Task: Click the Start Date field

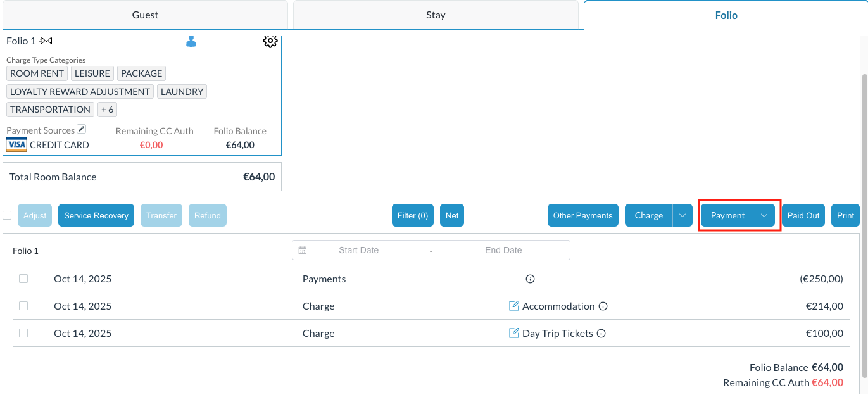Action: point(358,250)
